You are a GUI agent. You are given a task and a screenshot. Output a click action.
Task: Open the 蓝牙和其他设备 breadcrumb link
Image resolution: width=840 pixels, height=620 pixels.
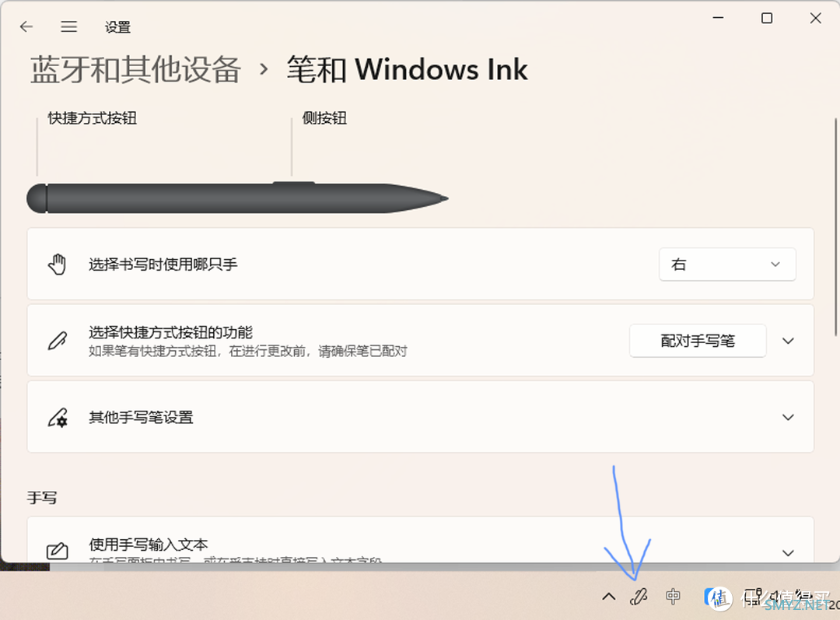135,70
